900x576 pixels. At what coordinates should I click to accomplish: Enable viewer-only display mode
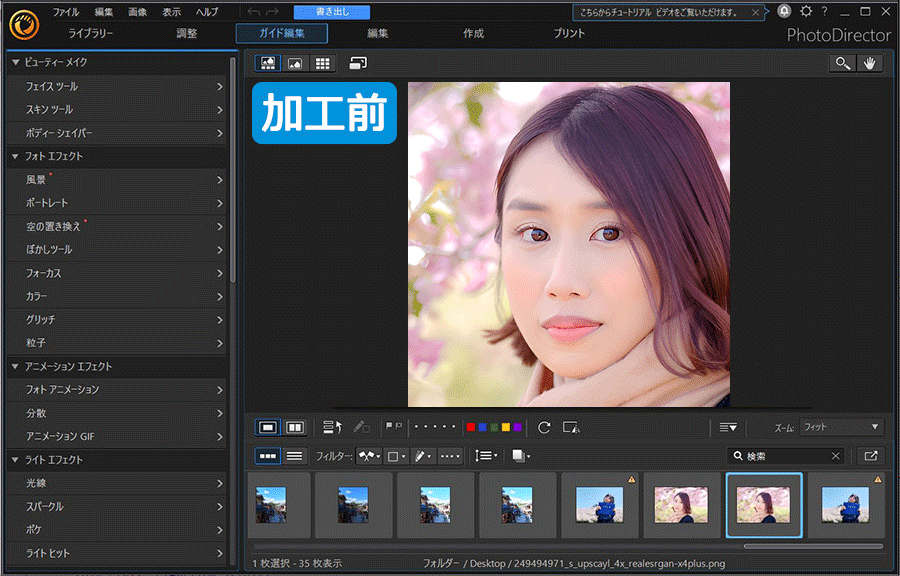click(x=295, y=63)
